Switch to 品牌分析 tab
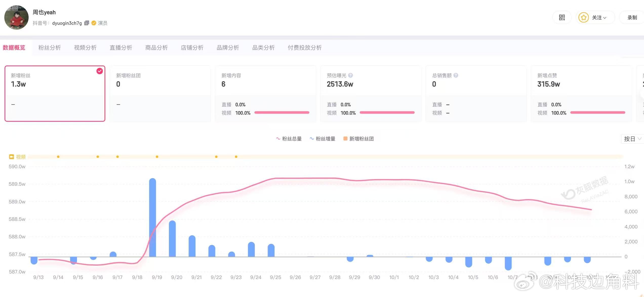 click(228, 48)
